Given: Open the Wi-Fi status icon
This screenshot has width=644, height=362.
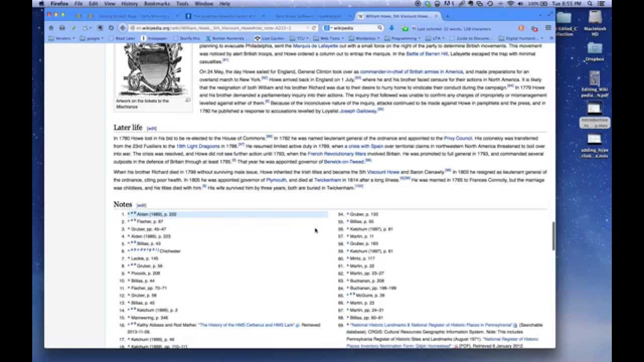Looking at the screenshot, I should [512, 4].
